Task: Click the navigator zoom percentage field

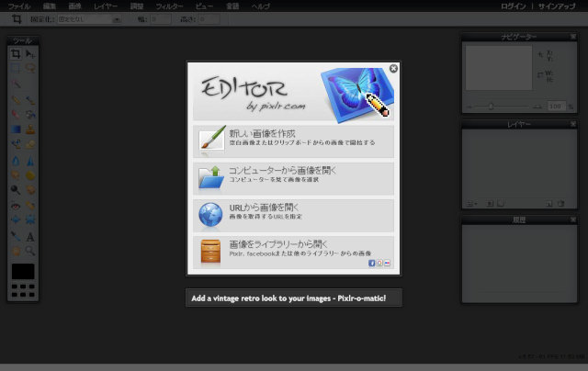Action: (x=557, y=107)
